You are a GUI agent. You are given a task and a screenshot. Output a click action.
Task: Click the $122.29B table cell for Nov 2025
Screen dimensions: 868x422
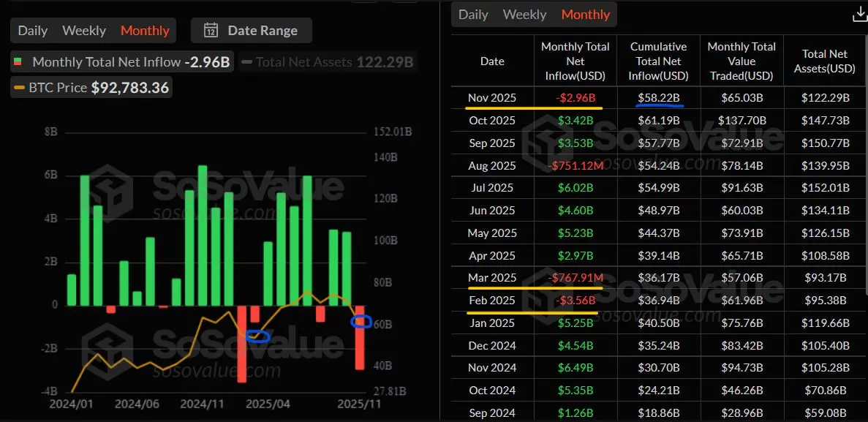[825, 98]
